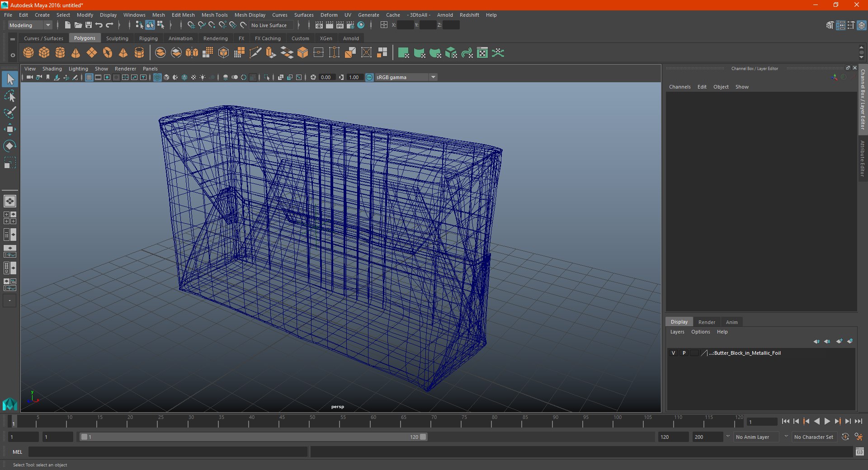Viewport: 868px width, 470px height.
Task: Open the Channels menu in Channel Box
Action: tap(679, 87)
